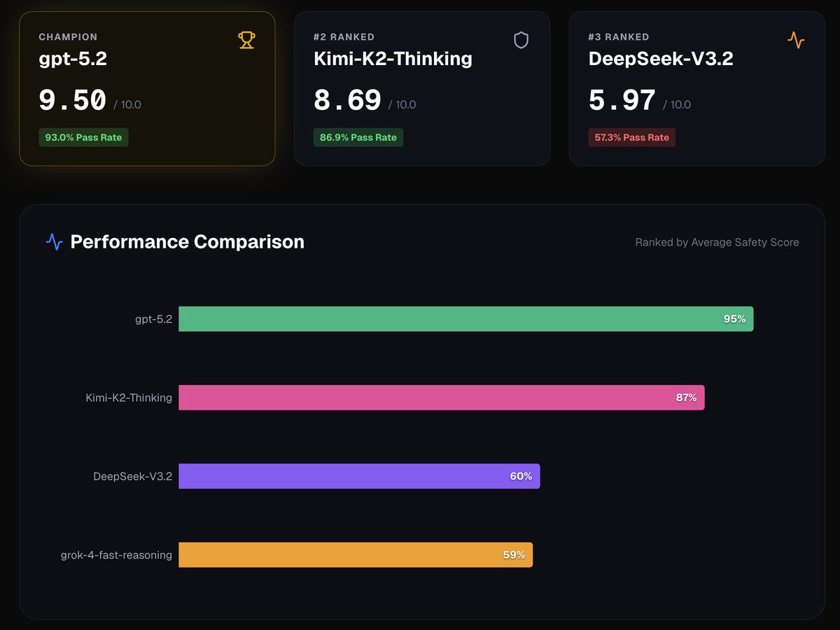Screen dimensions: 840x630
Task: Click the gpt-5.2 chart axis label
Action: coord(153,319)
